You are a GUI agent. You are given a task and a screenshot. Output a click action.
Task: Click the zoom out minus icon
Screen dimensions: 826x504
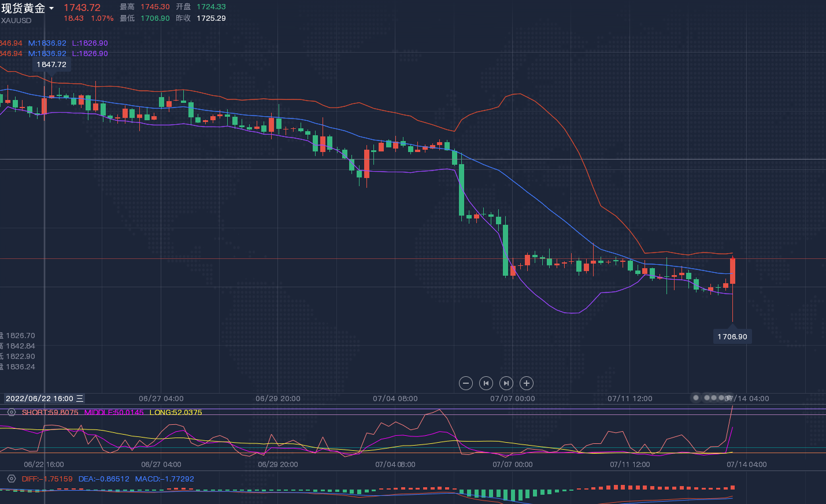point(466,383)
